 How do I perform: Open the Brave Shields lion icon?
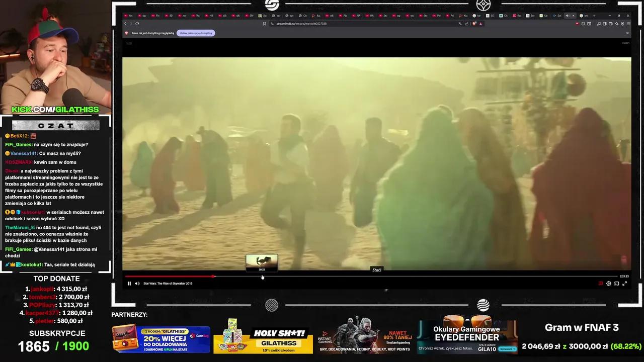tap(474, 24)
